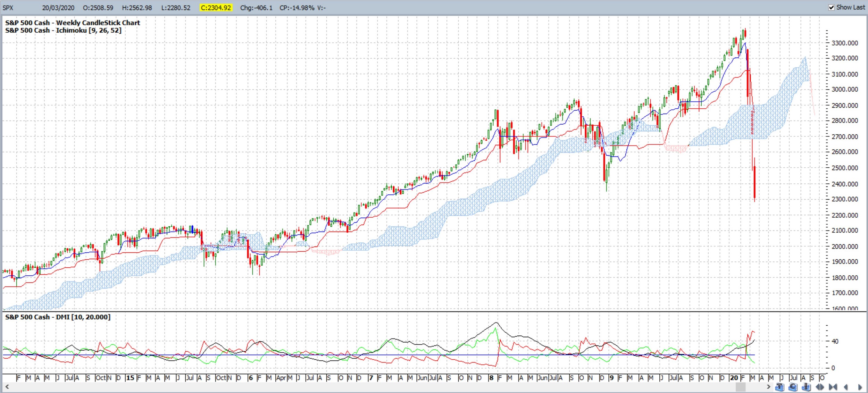Click the year 9 marker on time axis
This screenshot has width=868, height=393.
[x=611, y=378]
